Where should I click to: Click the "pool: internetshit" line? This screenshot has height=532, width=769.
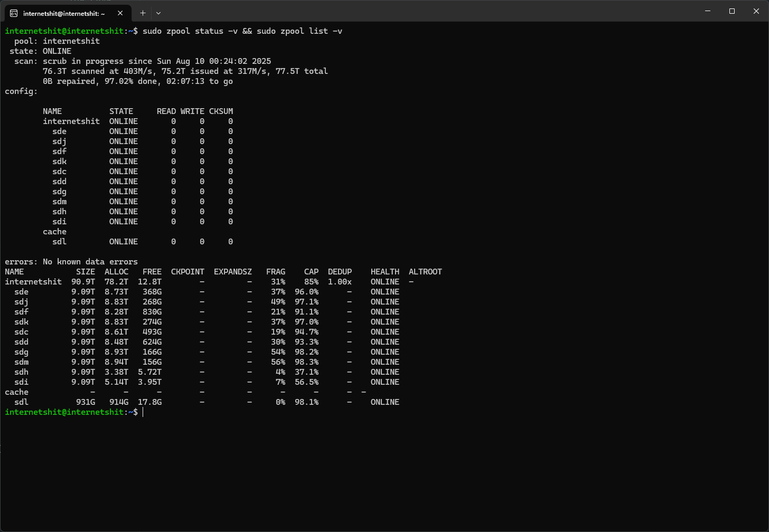click(x=57, y=41)
